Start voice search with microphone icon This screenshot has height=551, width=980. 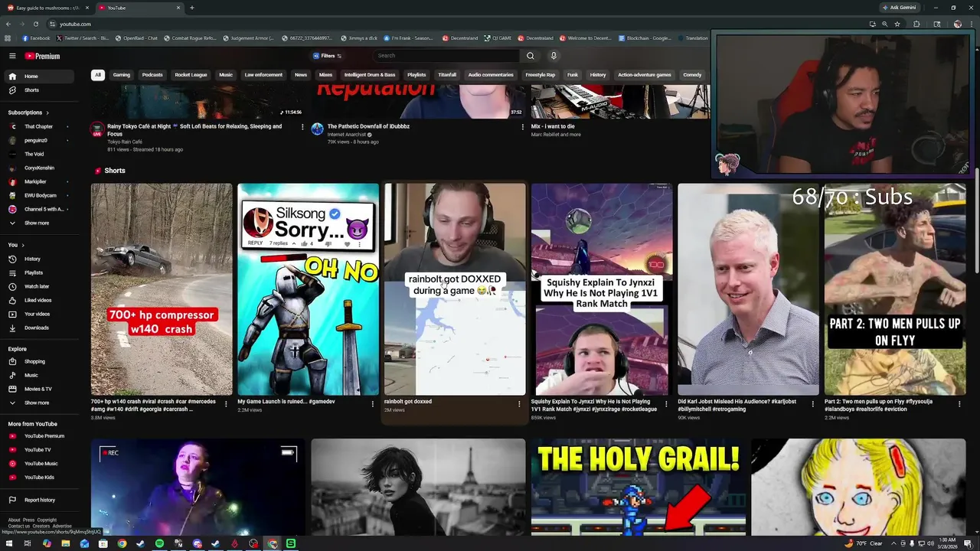click(x=554, y=56)
